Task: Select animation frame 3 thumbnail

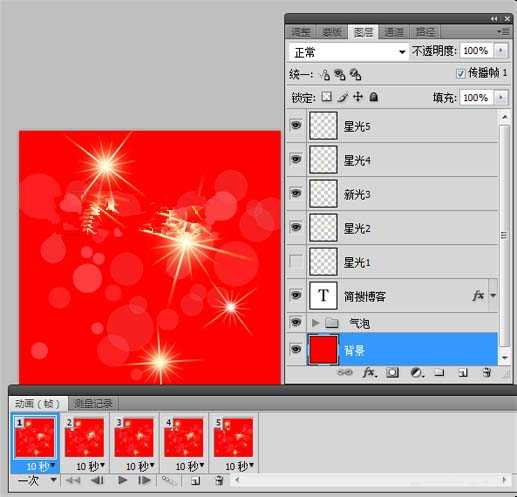Action: tap(134, 437)
